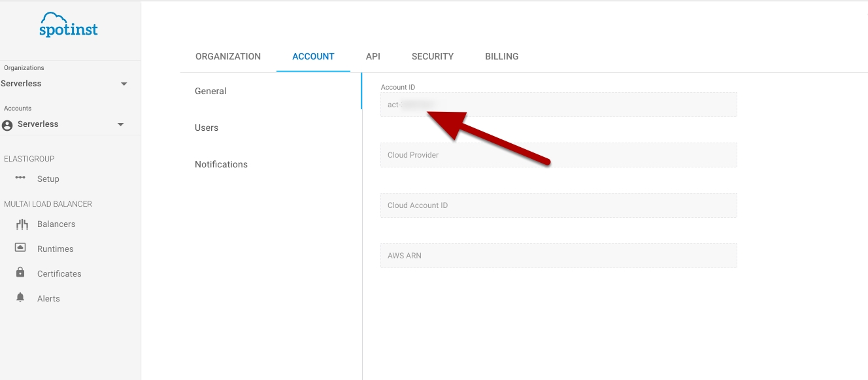
Task: Click the Alerts bell icon
Action: point(20,298)
